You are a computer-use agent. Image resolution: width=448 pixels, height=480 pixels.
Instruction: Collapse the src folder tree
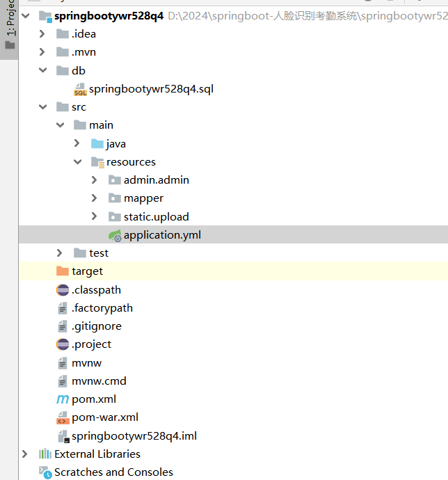[42, 107]
